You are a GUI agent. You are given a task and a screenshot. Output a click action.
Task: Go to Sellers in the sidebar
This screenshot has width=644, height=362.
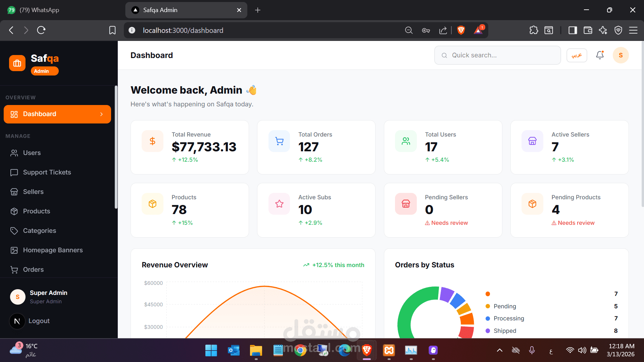(57, 192)
